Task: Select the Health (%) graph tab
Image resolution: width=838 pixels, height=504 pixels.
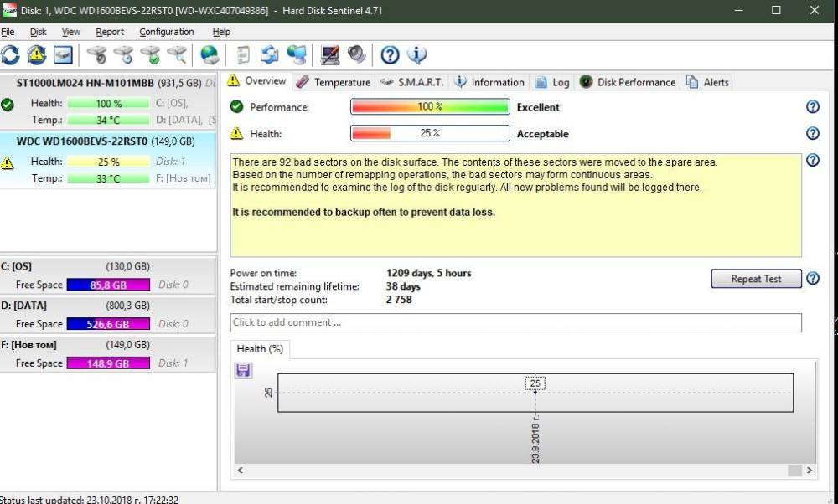Action: coord(260,348)
